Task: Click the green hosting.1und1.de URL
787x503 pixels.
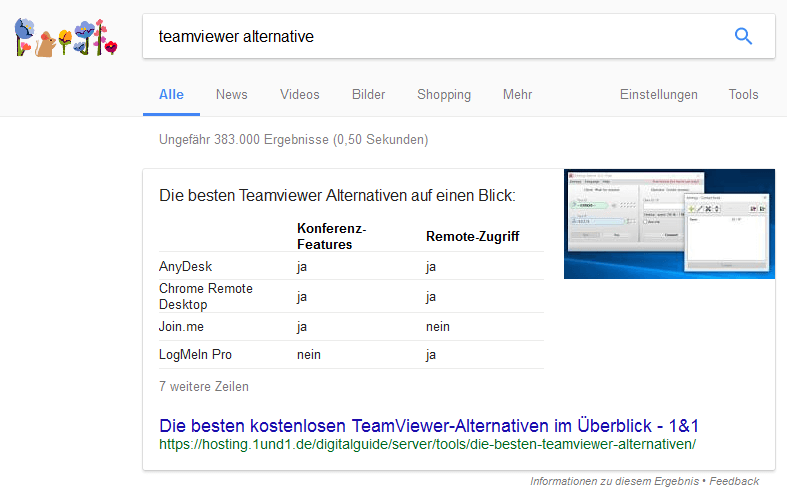Action: point(427,444)
